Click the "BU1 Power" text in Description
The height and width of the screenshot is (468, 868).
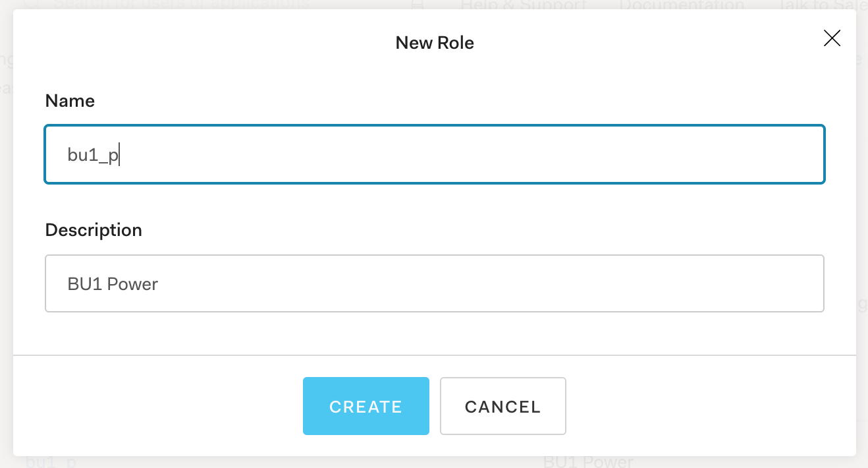(x=113, y=284)
